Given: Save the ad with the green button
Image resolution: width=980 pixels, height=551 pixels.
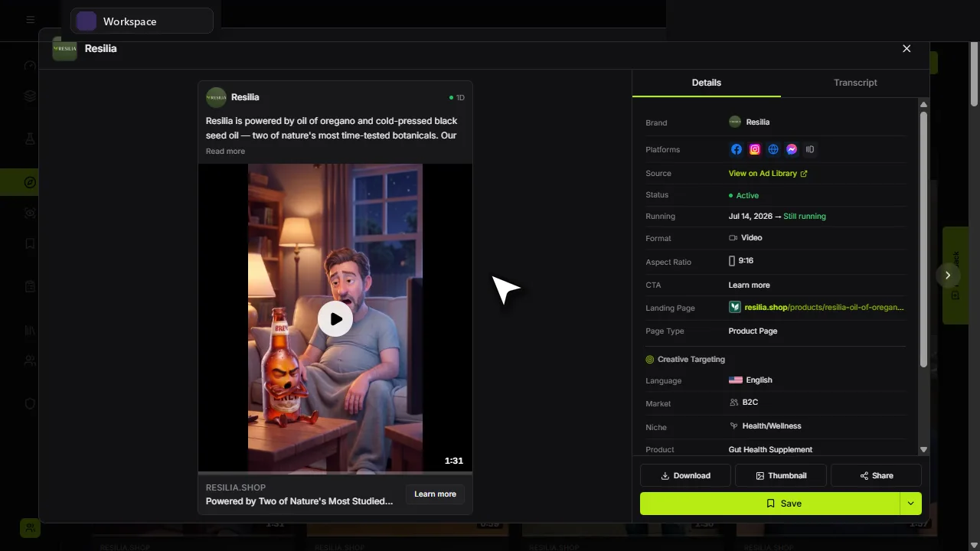Looking at the screenshot, I should tap(769, 504).
